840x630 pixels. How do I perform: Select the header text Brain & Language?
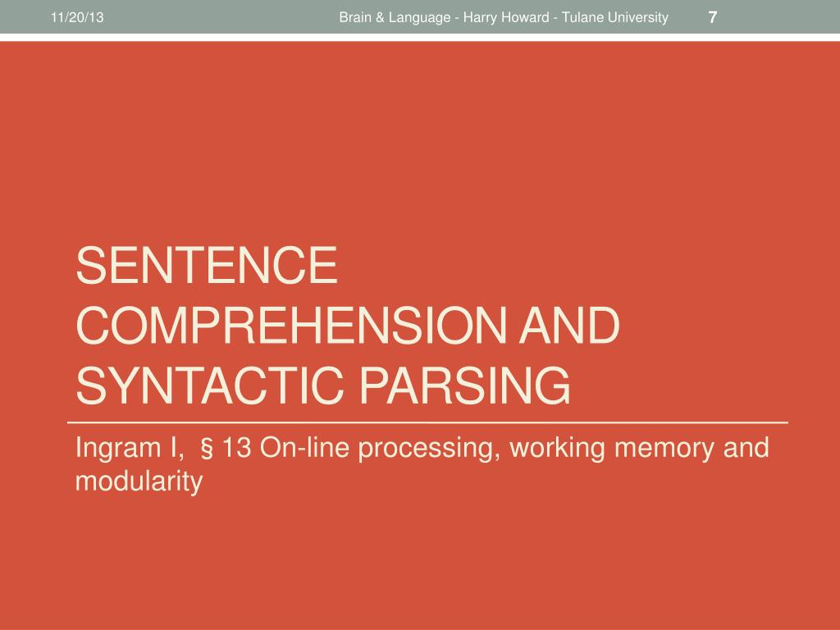point(395,18)
